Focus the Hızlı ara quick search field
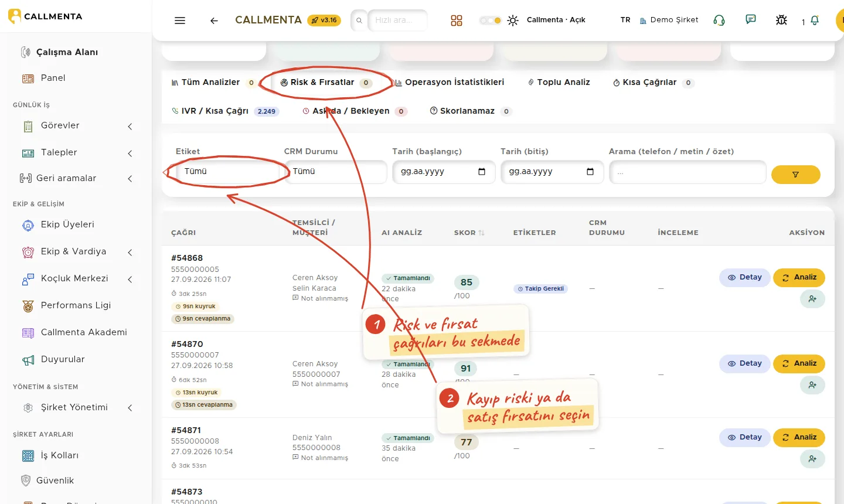 tap(397, 21)
